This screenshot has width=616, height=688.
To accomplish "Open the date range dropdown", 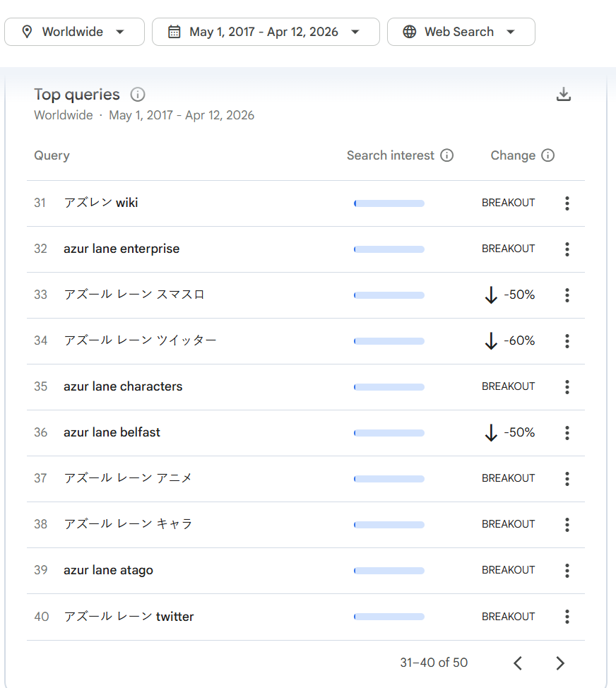I will click(x=266, y=32).
